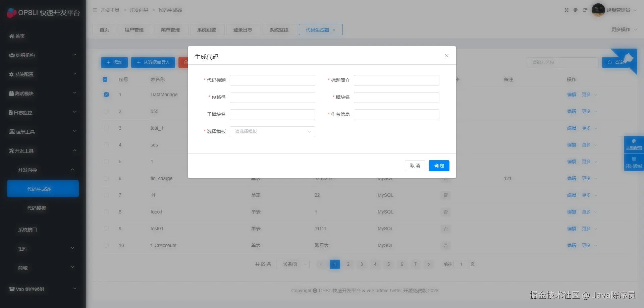Image resolution: width=644 pixels, height=308 pixels.
Task: Switch to the 系统设置 tab
Action: click(x=207, y=30)
